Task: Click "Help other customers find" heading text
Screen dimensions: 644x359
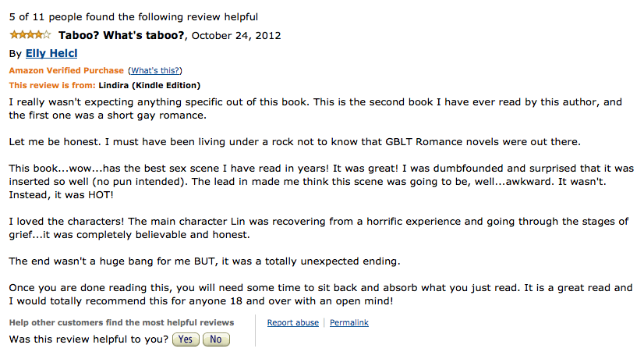Action: coord(122,322)
